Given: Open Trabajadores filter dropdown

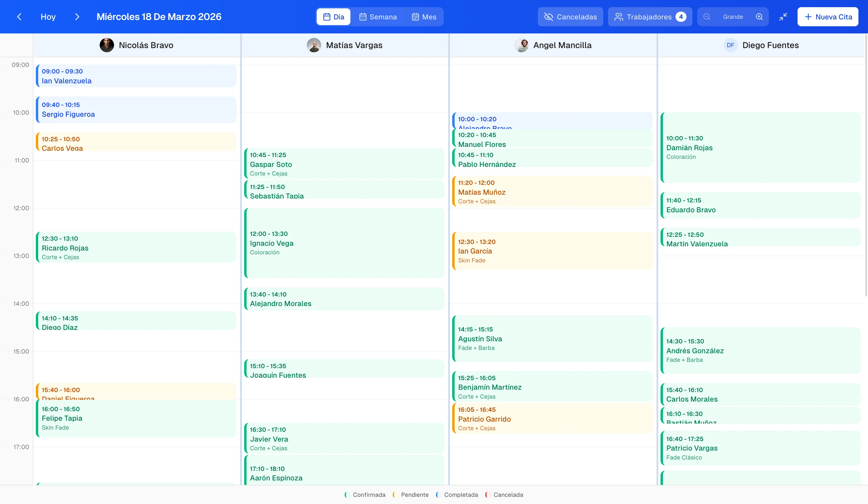Looking at the screenshot, I should pos(650,17).
